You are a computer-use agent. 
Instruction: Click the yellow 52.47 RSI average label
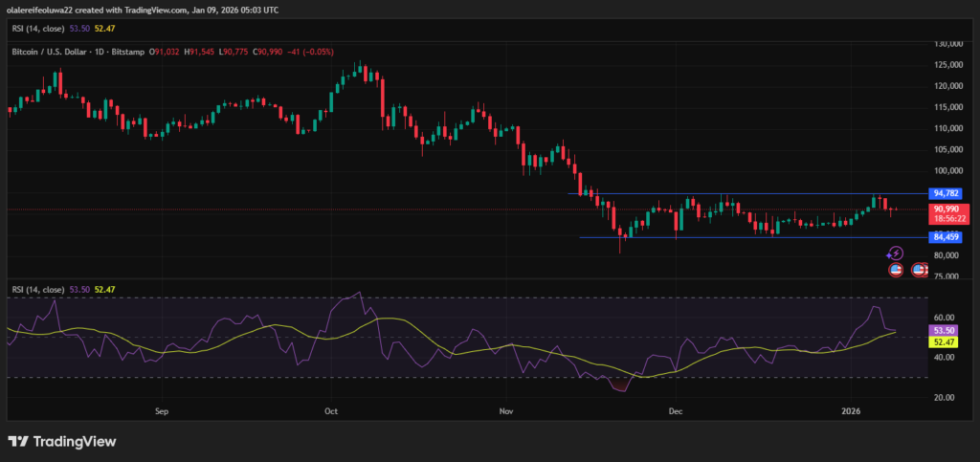[946, 341]
